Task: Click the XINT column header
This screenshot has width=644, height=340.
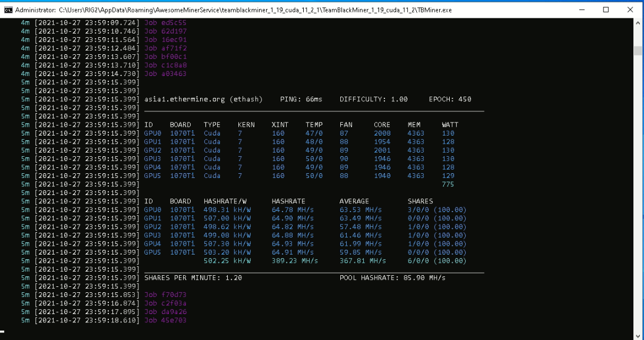Action: tap(280, 124)
